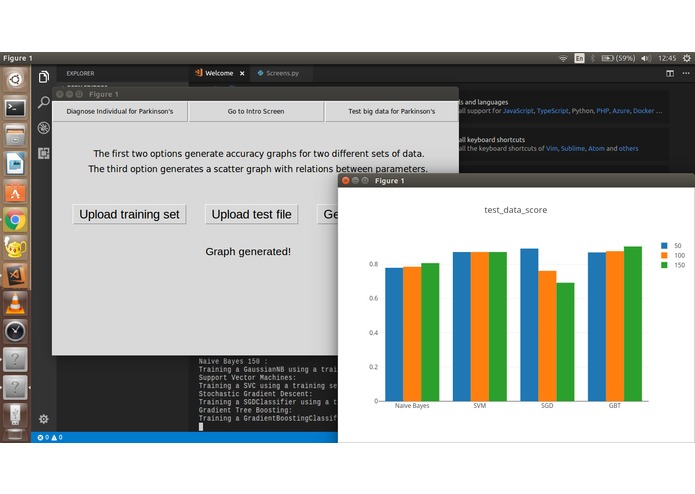
Task: Toggle the blue 50 legend entry
Action: pos(671,245)
